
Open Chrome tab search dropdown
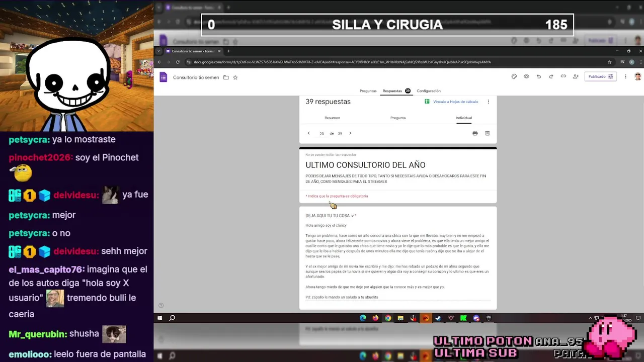[159, 51]
